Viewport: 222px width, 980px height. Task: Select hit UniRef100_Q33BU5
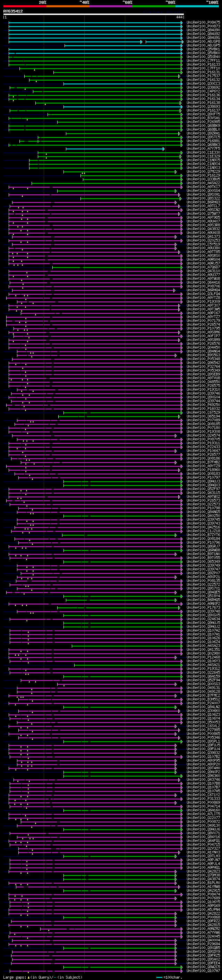pos(203,179)
